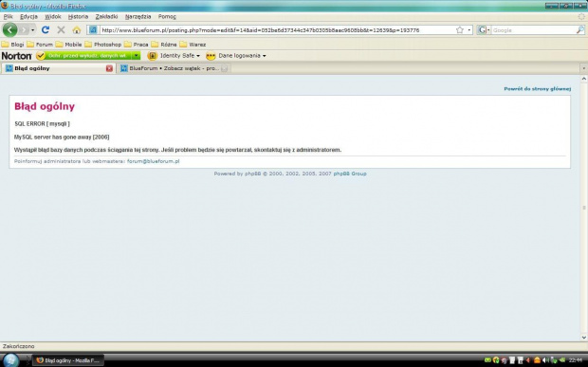This screenshot has width=588, height=367.
Task: Click the search magnifier icon
Action: pyautogui.click(x=580, y=30)
